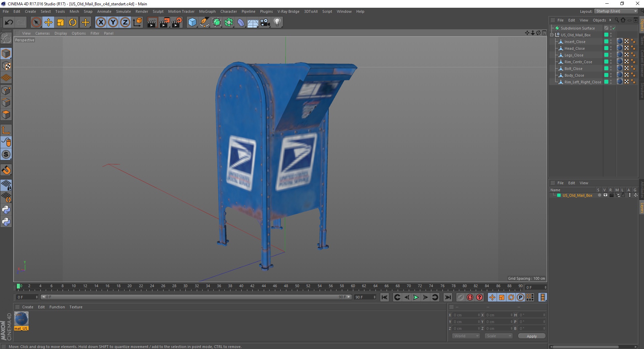This screenshot has height=349, width=644.
Task: Add a Cube primitive object
Action: pos(192,23)
